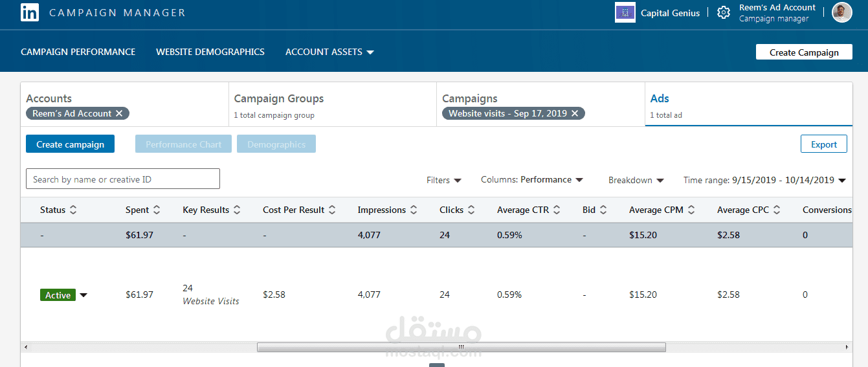
Task: Sort by Average CPC column arrows
Action: [x=777, y=210]
